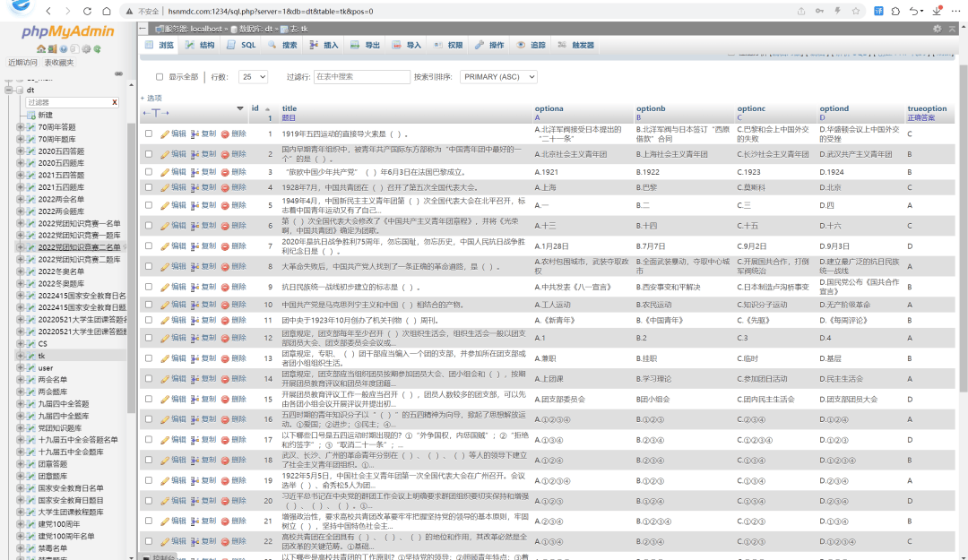Click the 选项 options link
Image resolution: width=968 pixels, height=560 pixels.
(x=151, y=98)
